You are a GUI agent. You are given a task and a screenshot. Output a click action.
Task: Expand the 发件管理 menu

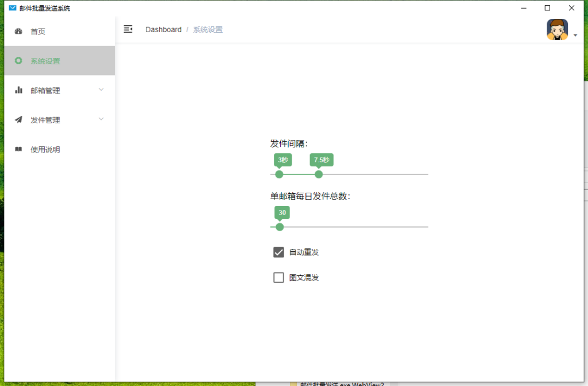[x=102, y=120]
